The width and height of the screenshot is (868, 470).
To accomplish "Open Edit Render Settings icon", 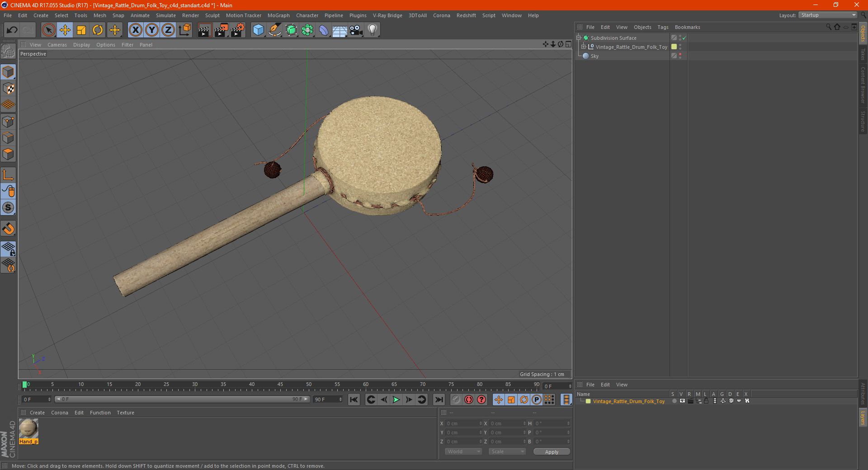I will point(238,30).
